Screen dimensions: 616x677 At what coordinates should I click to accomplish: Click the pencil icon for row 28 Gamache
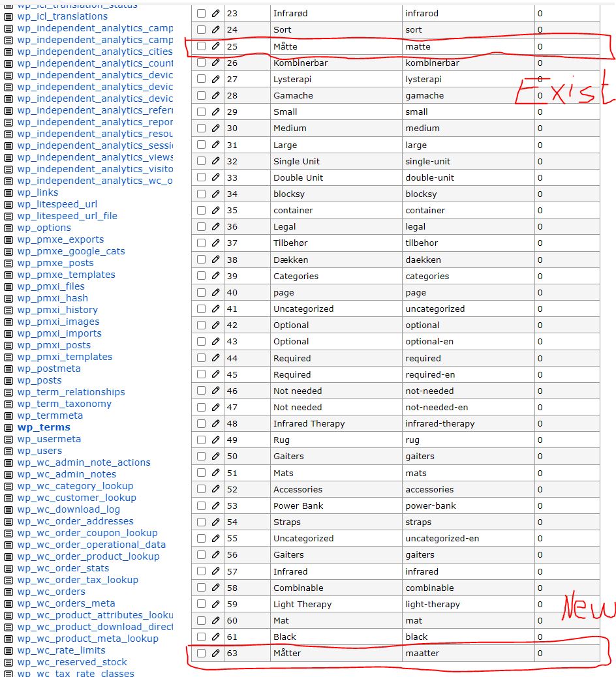(x=215, y=95)
